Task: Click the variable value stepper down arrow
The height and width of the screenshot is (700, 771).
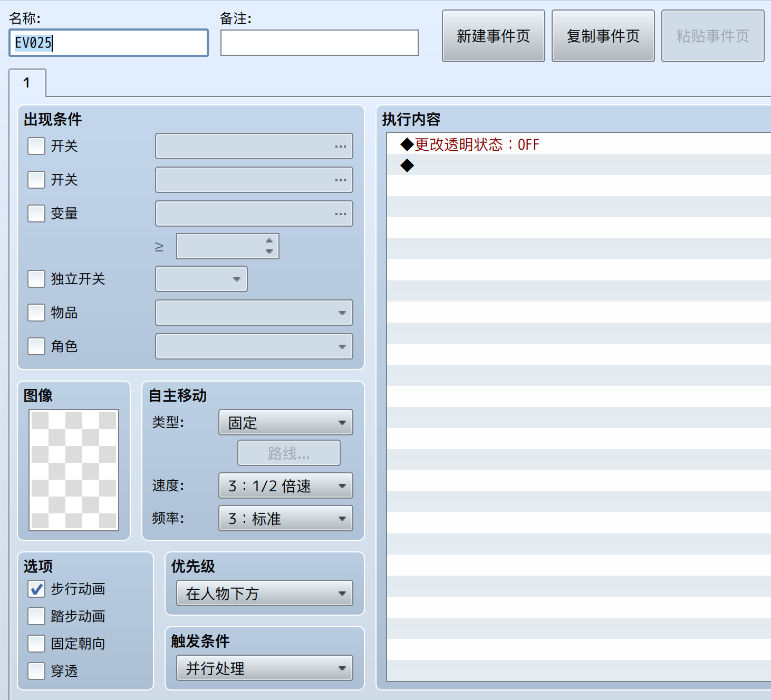Action: 269,251
